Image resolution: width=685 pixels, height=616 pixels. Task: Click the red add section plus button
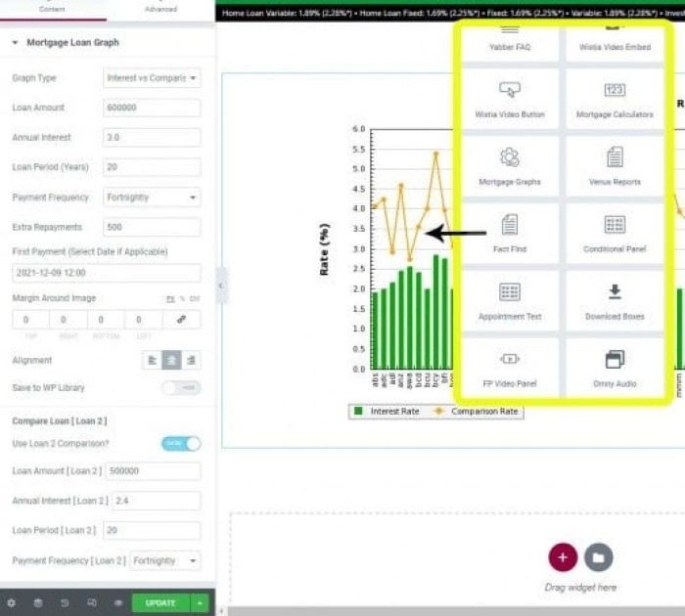(562, 557)
